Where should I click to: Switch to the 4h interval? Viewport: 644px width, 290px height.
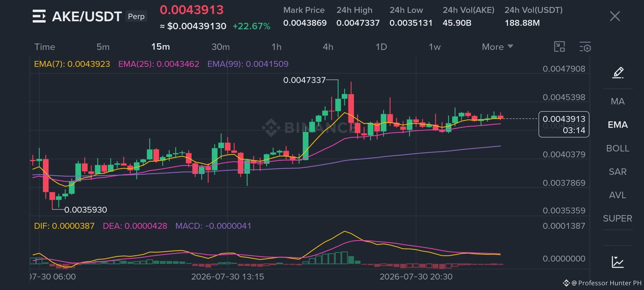click(328, 47)
